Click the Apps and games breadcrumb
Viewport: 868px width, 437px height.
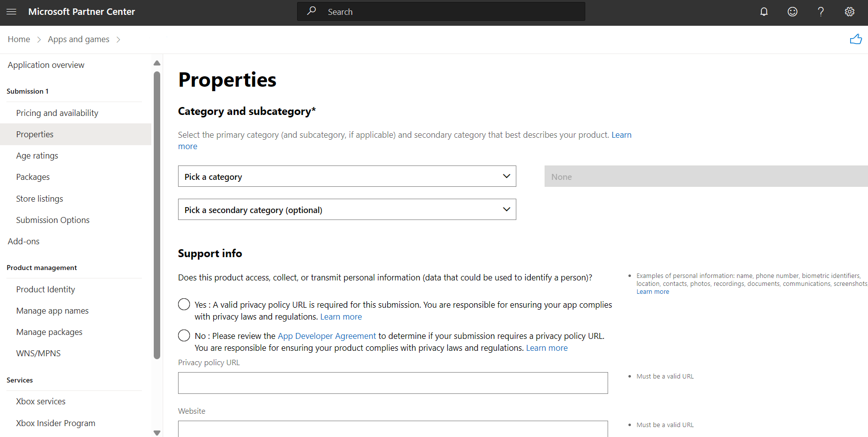tap(78, 39)
